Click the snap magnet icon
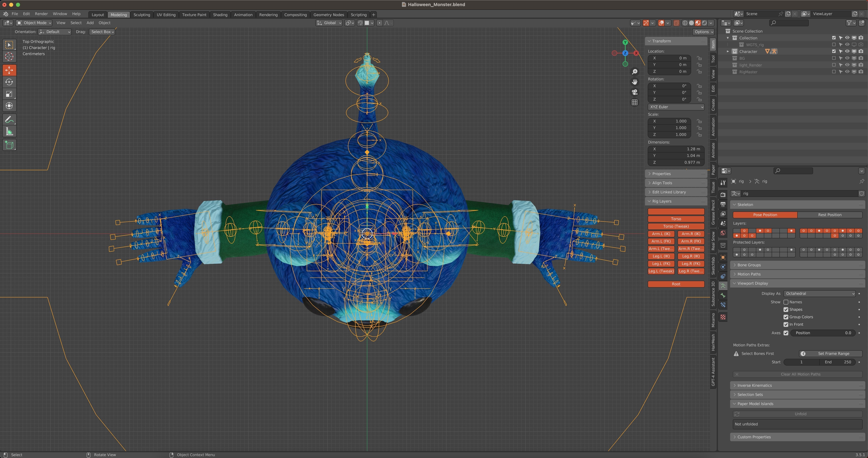 click(360, 23)
